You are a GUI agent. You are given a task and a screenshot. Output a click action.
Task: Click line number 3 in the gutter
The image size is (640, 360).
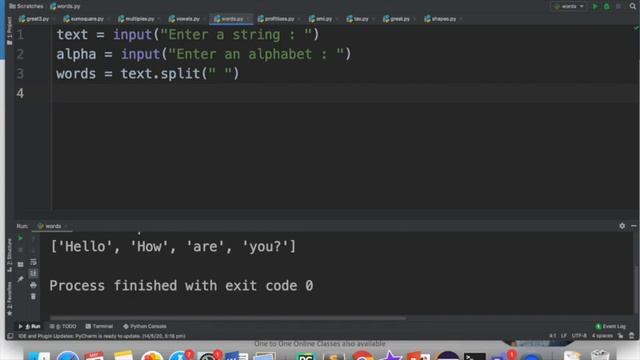point(20,74)
